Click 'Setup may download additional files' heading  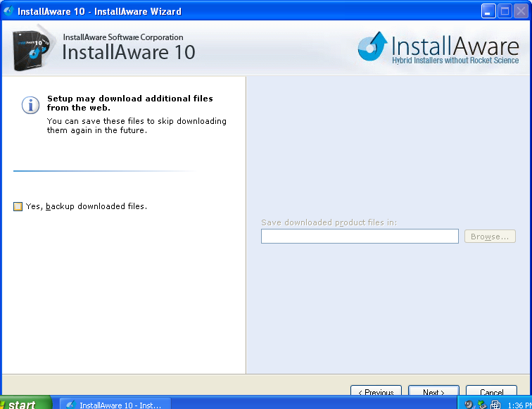tap(130, 103)
